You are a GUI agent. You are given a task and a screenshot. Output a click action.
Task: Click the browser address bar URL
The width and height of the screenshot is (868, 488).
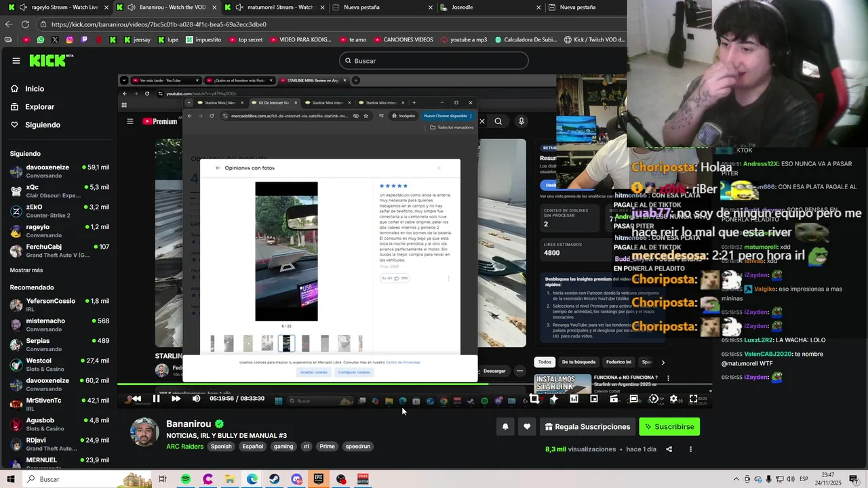[x=159, y=24]
